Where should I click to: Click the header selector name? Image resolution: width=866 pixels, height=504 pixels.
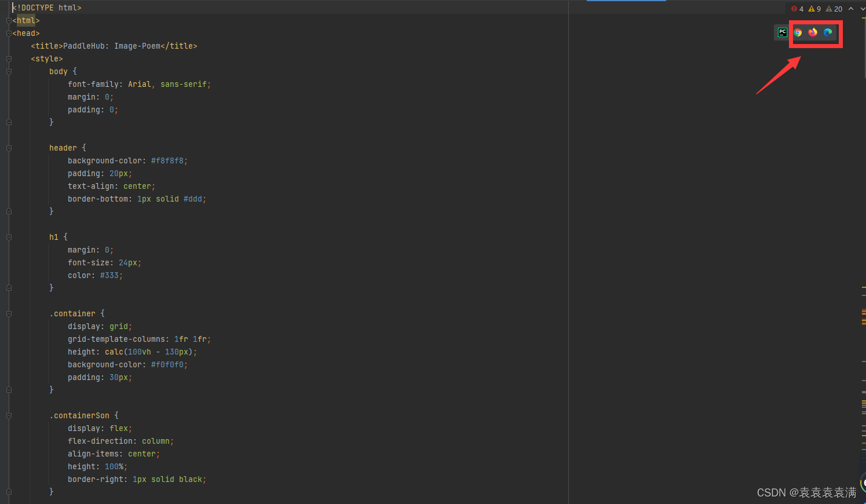pyautogui.click(x=63, y=148)
